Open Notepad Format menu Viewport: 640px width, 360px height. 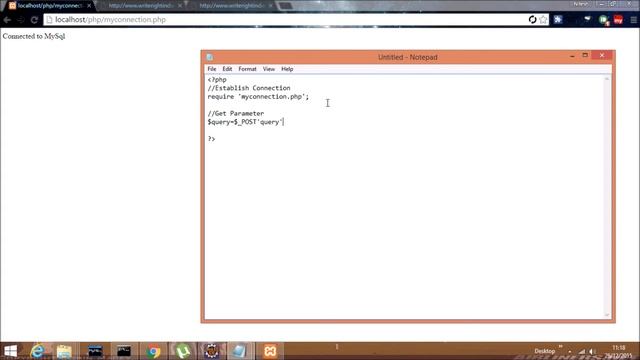(x=247, y=69)
